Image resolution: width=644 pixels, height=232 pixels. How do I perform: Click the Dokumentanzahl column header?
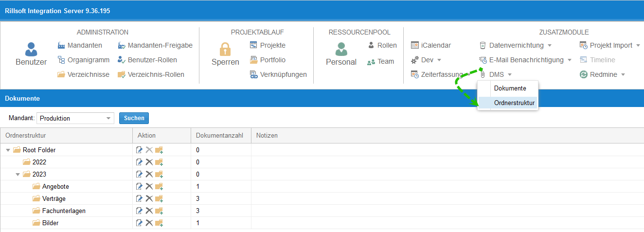click(221, 135)
